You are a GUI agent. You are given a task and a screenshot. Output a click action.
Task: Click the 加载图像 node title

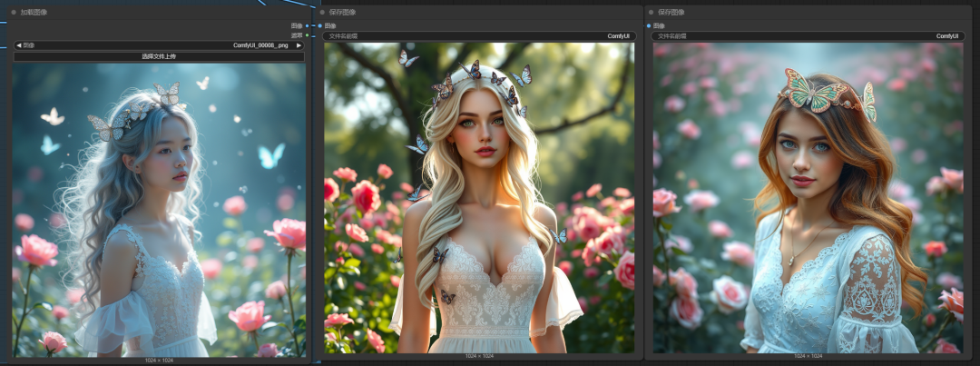34,12
